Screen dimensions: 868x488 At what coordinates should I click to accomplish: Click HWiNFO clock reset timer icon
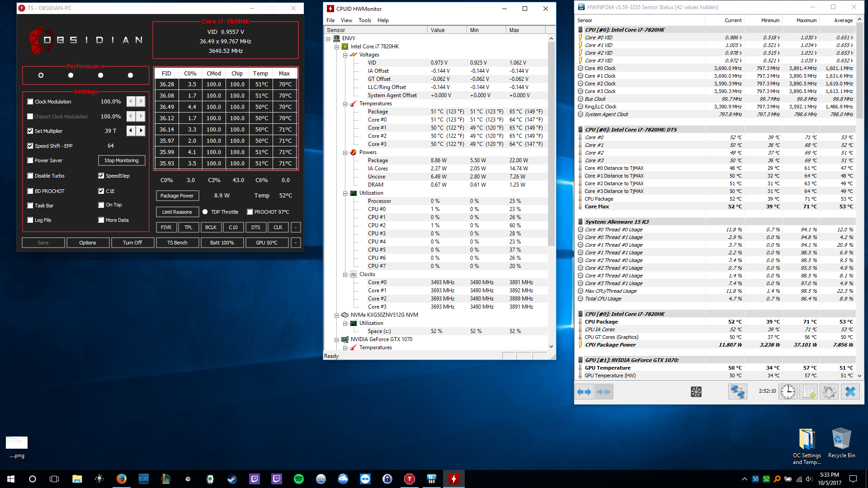(788, 392)
